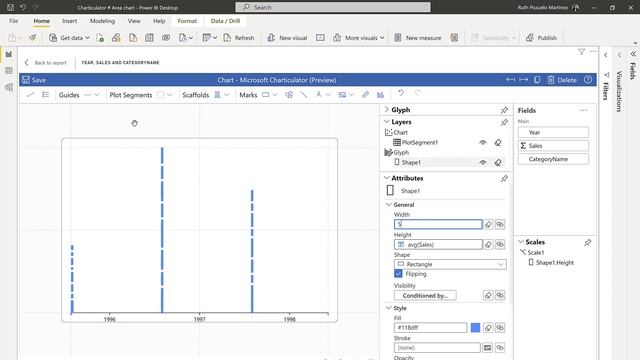Collapse the Style section
Viewport: 640px width, 360px height.
(x=388, y=308)
